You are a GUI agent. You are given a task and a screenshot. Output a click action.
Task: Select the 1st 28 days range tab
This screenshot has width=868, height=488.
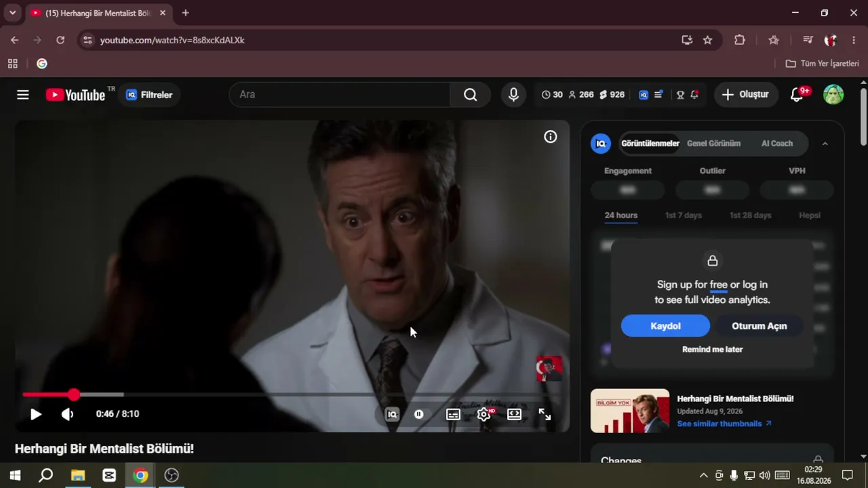click(x=750, y=216)
